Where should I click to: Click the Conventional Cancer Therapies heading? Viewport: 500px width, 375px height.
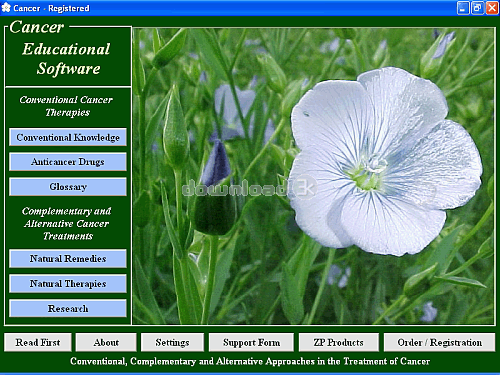coord(67,106)
